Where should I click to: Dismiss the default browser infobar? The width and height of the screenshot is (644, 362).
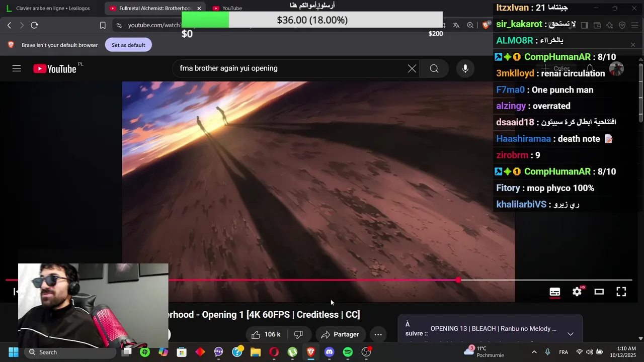point(633,45)
